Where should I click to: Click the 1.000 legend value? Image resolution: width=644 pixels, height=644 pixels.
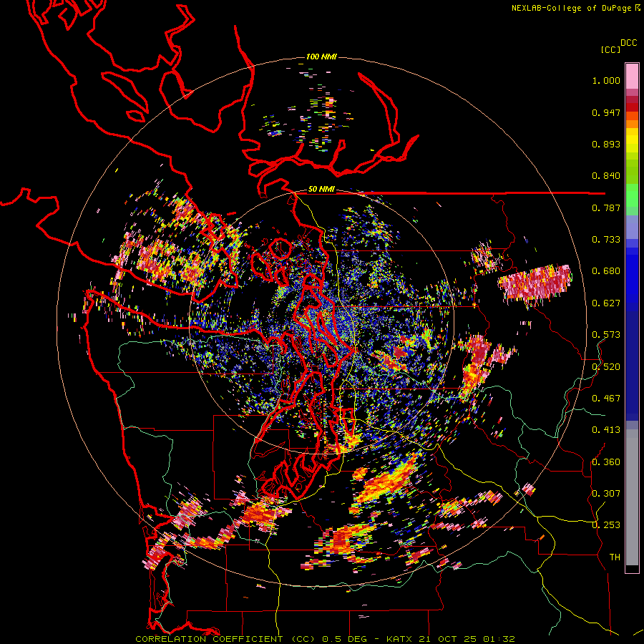606,80
